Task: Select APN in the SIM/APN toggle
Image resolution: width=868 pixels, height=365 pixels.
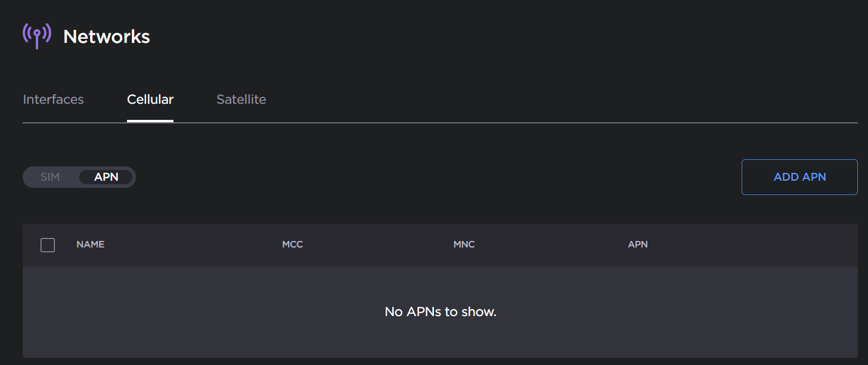Action: pyautogui.click(x=106, y=177)
